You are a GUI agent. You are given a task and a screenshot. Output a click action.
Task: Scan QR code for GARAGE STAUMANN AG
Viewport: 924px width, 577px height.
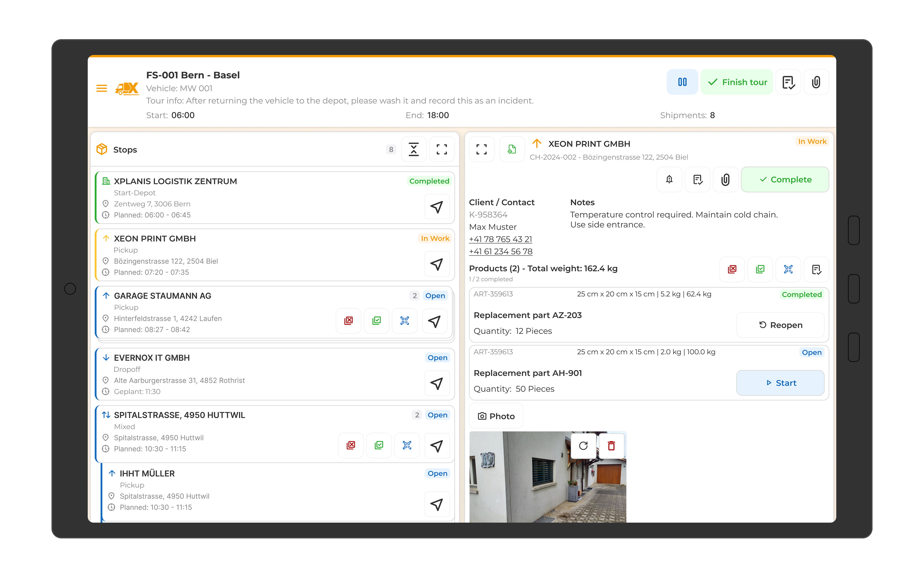pos(405,321)
